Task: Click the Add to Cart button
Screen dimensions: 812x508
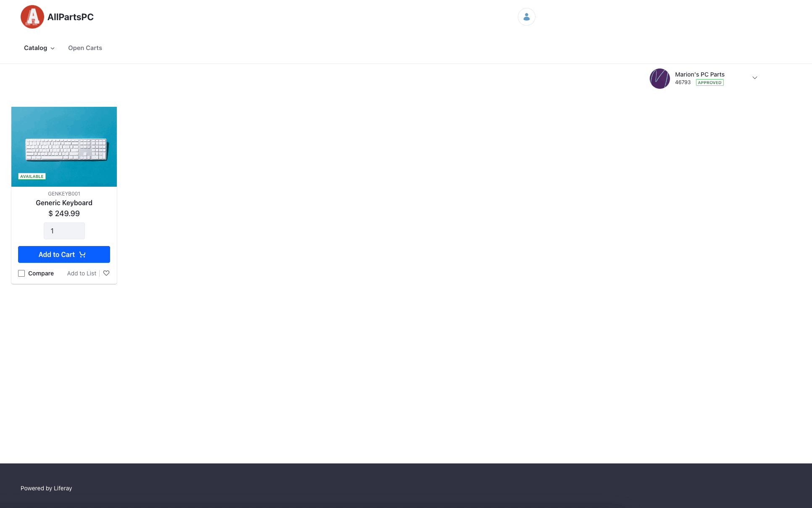Action: (64, 254)
